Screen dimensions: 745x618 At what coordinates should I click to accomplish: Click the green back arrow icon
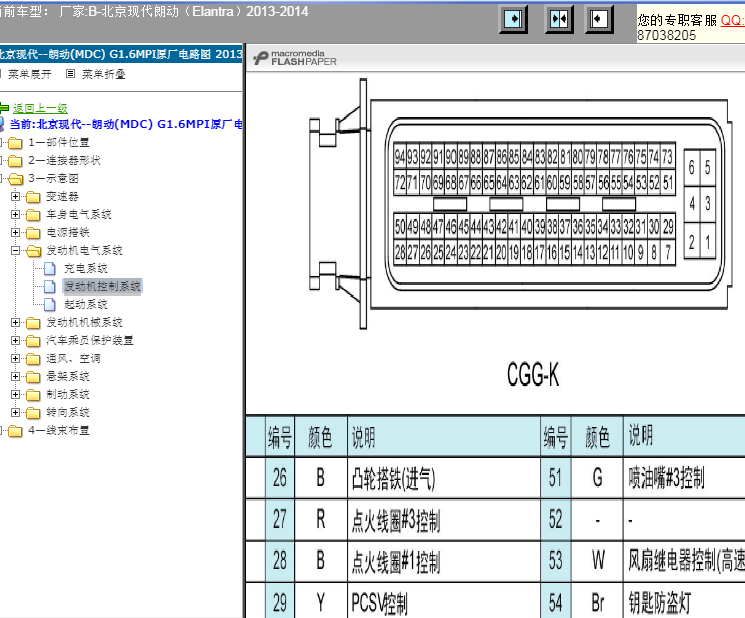(x=4, y=108)
